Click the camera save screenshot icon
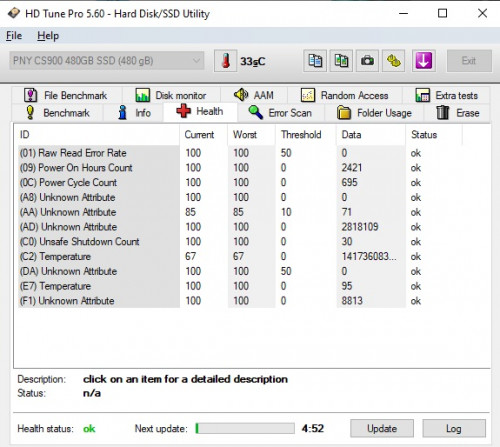 click(367, 61)
